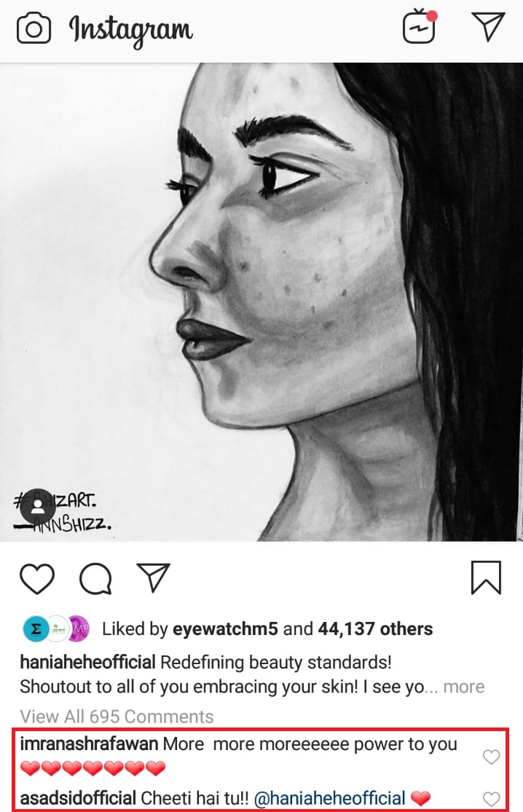
Task: Open eyewatchm5 profile from likes line
Action: click(x=225, y=628)
